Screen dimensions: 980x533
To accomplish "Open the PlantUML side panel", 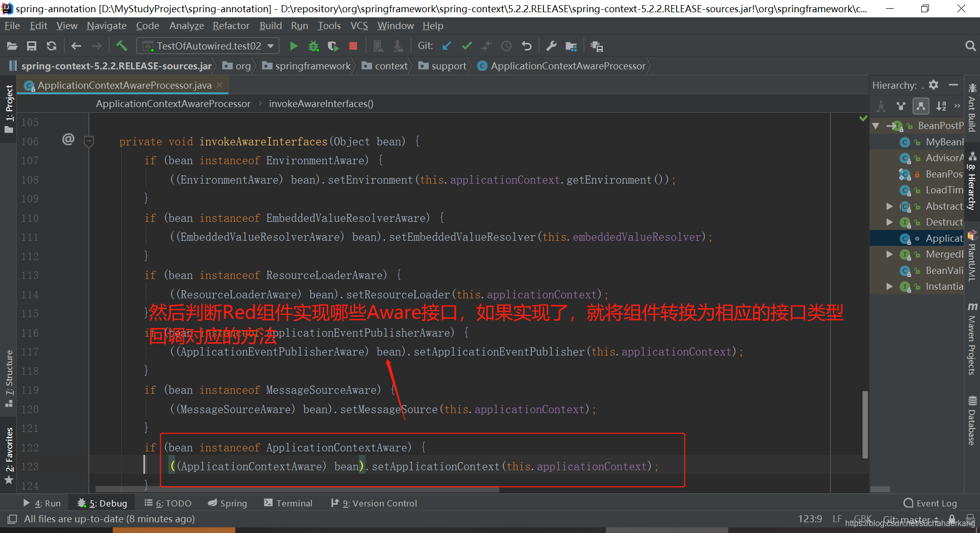I will point(972,257).
